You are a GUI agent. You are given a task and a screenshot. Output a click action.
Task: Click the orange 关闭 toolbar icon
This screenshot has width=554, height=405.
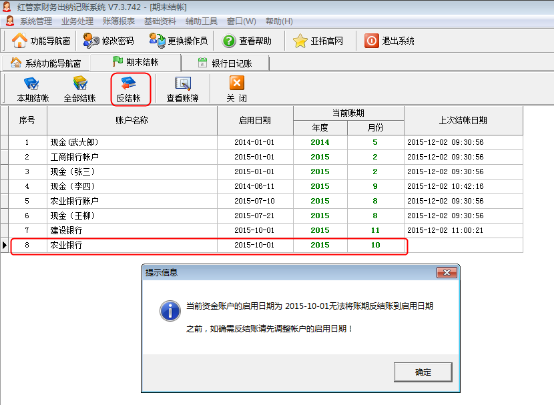pos(236,83)
